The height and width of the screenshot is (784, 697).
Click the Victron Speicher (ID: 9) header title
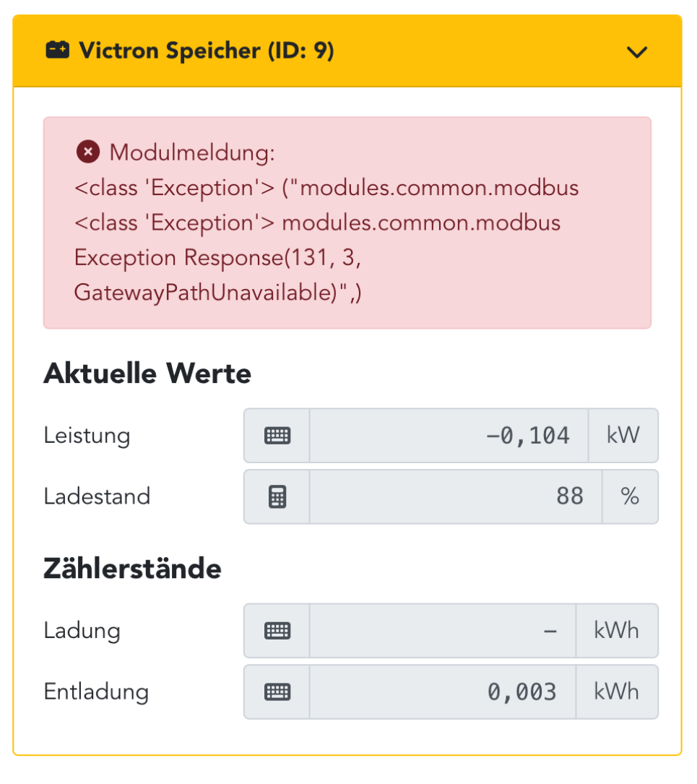[206, 51]
